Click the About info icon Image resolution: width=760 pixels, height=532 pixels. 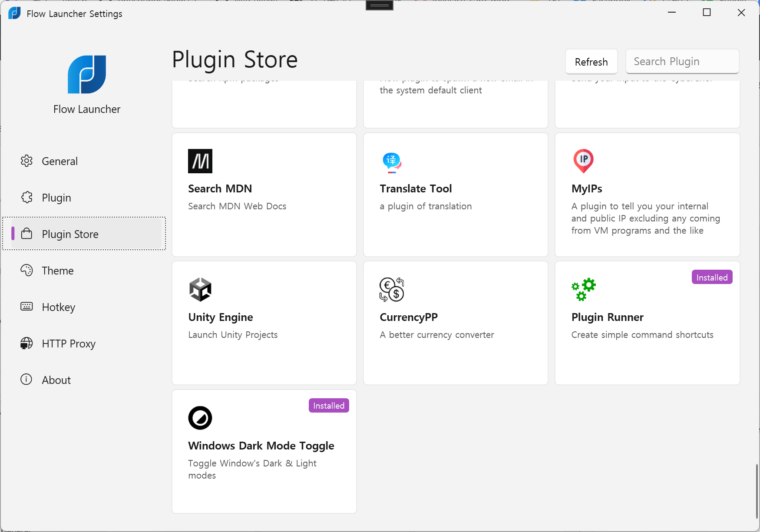pos(26,380)
